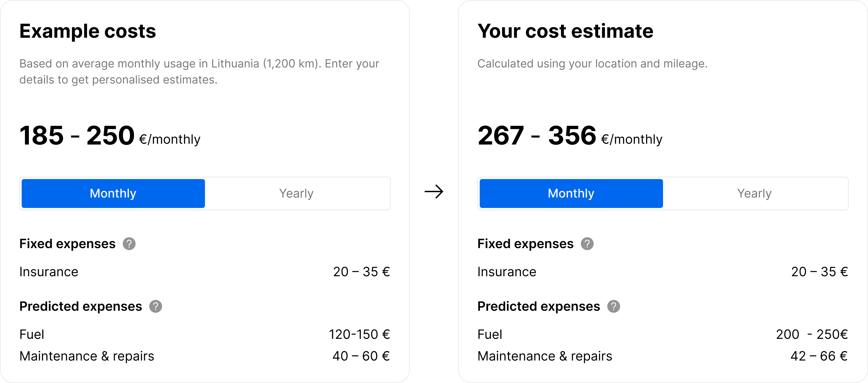The height and width of the screenshot is (383, 868).
Task: Open Predicted expenses help in Your cost estimate
Action: 614,306
